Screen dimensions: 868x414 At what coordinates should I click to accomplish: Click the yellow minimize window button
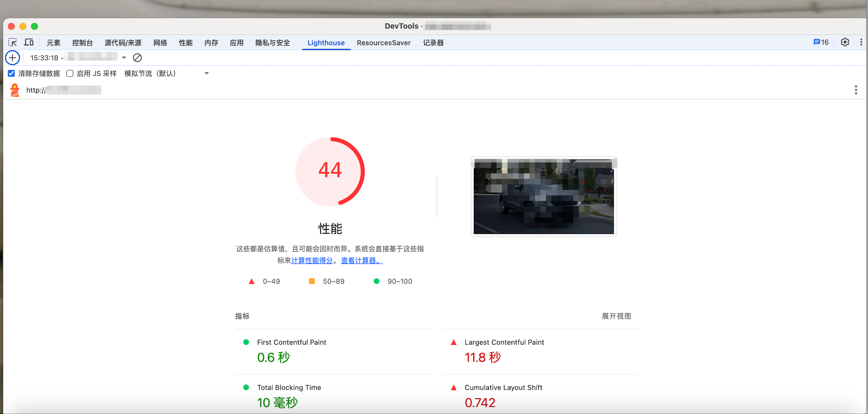23,26
